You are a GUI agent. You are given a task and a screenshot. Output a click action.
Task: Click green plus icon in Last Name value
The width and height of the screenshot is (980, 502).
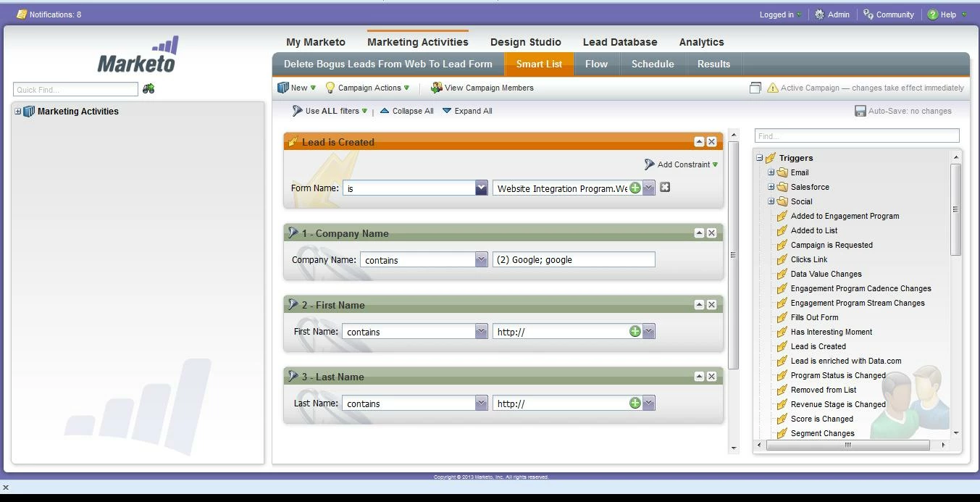[x=635, y=403]
